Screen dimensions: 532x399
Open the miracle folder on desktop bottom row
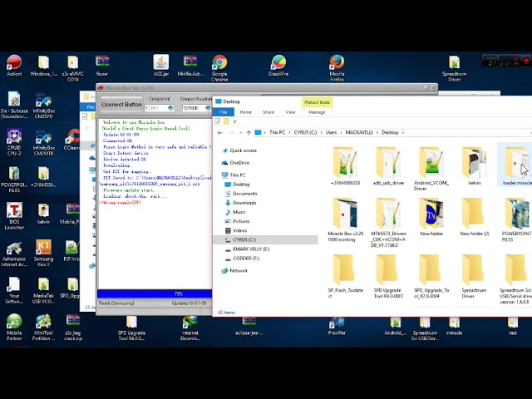[x=454, y=326]
